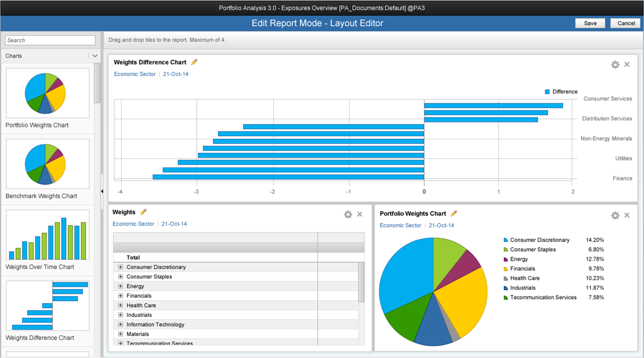Click Industrials legend dark blue swatch
Image resolution: width=644 pixels, height=358 pixels.
(505, 288)
